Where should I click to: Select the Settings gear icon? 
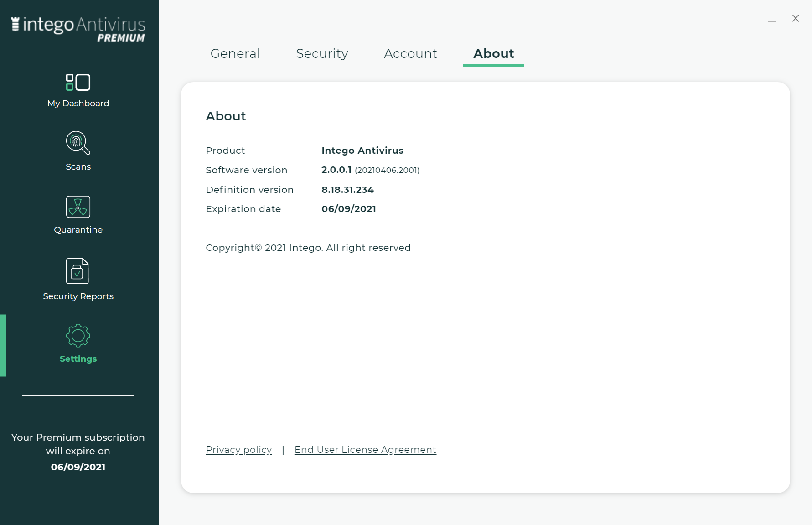pos(78,336)
